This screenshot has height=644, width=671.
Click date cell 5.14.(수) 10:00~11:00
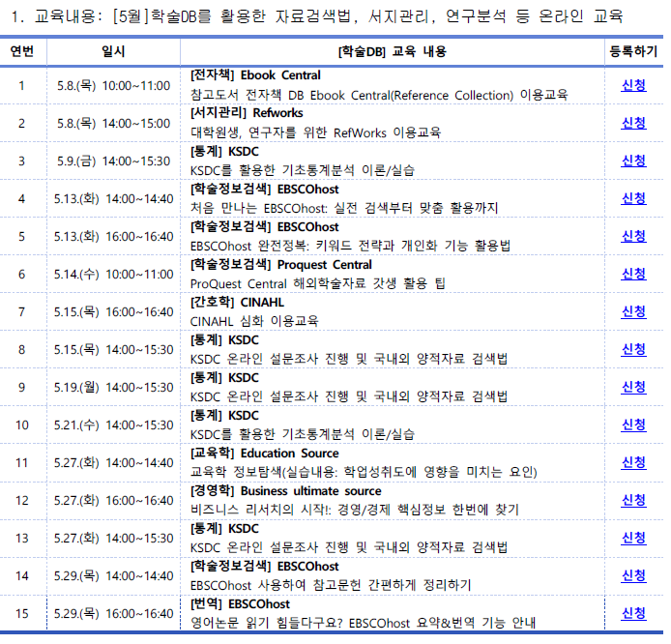point(113,275)
